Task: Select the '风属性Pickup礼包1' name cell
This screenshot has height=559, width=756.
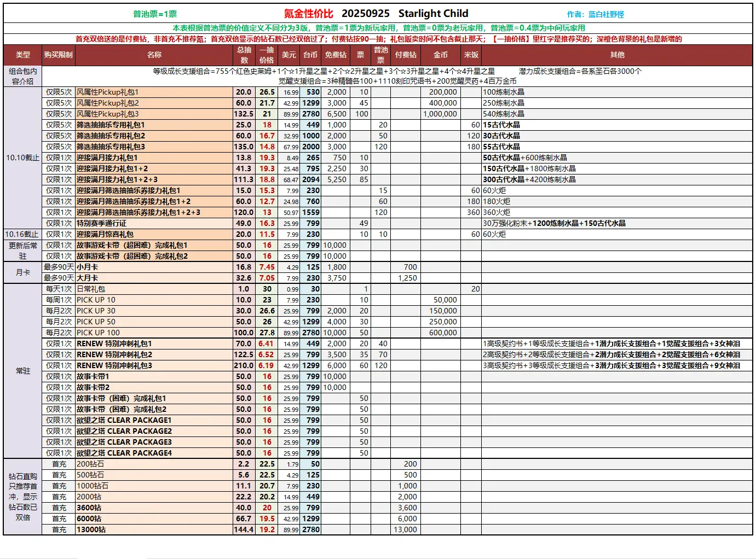Action: click(108, 92)
